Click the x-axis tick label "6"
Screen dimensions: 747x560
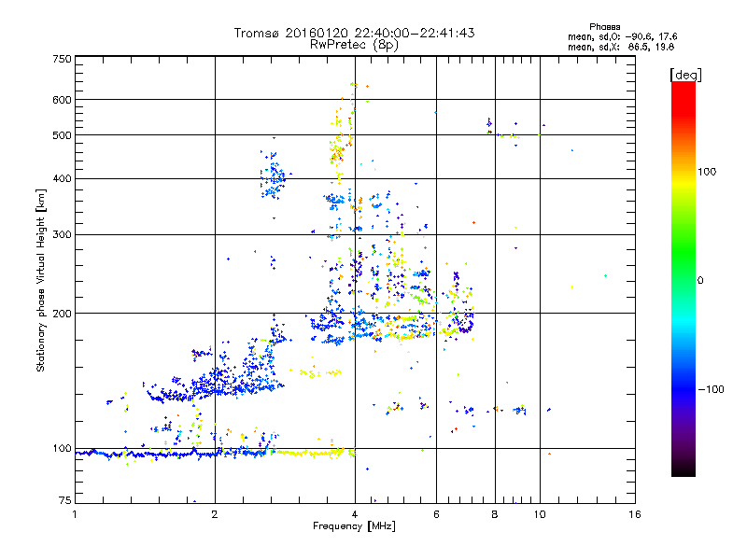click(x=436, y=514)
